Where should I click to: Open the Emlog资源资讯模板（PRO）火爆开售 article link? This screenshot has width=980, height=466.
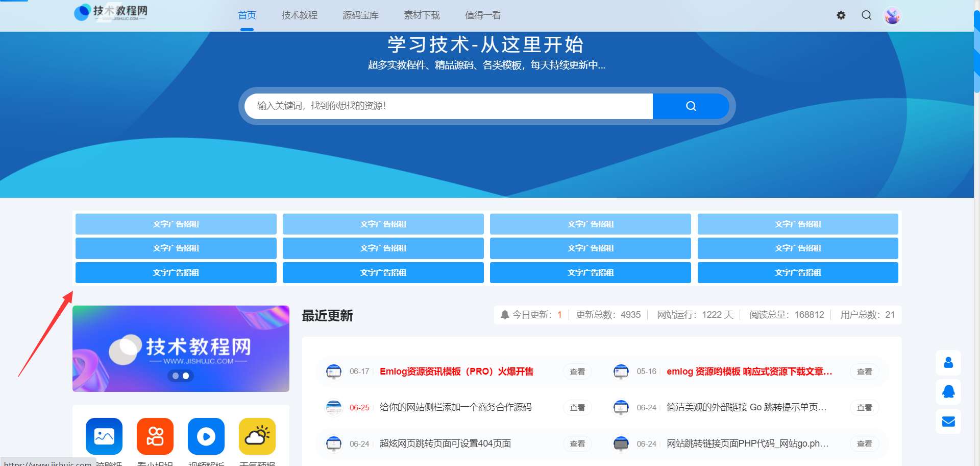(456, 371)
